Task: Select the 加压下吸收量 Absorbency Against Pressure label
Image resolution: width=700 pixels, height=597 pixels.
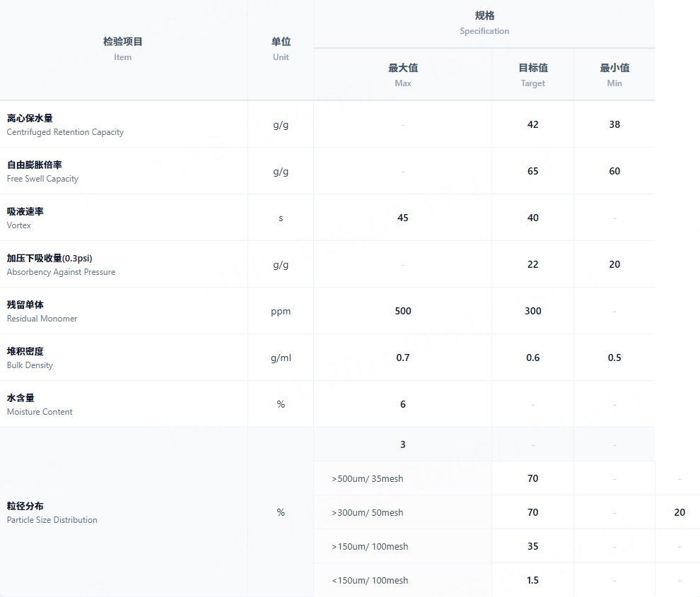Action: [61, 265]
